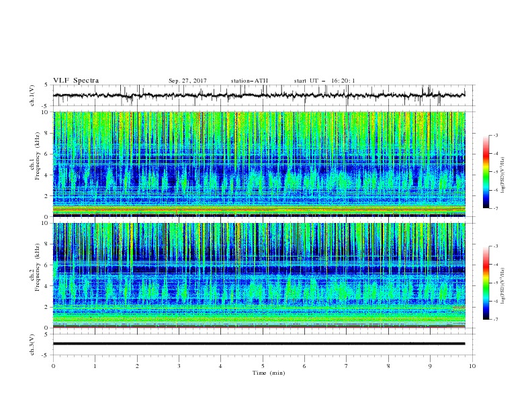Click time axis tick label "5" under Time

coord(263,366)
